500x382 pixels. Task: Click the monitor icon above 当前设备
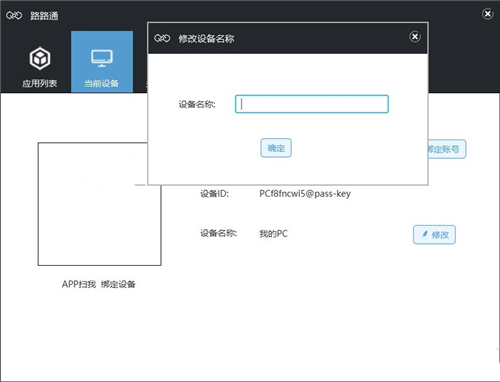(x=102, y=58)
